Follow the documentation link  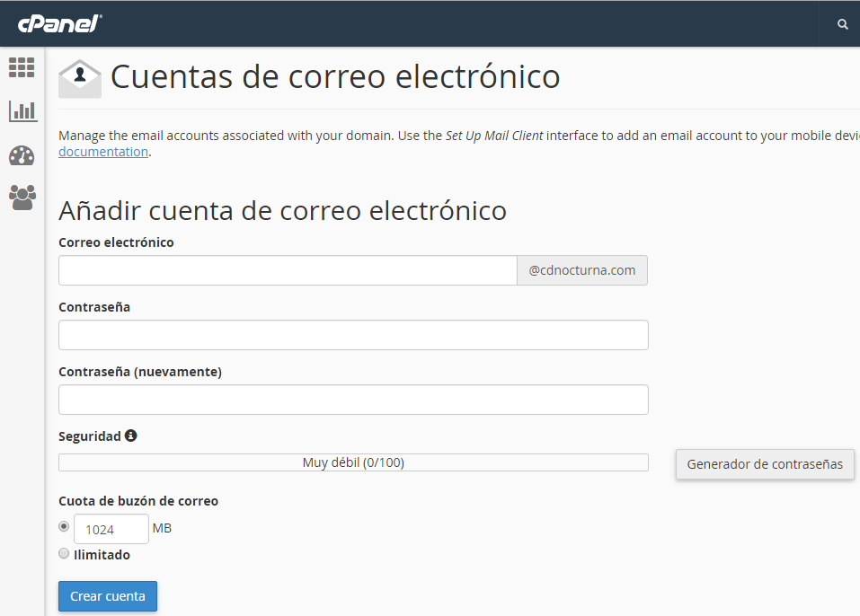point(103,152)
